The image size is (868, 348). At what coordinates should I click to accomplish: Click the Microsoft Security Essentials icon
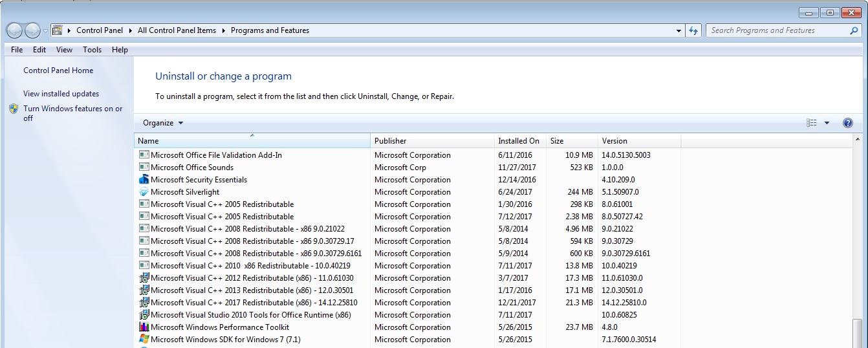point(144,180)
